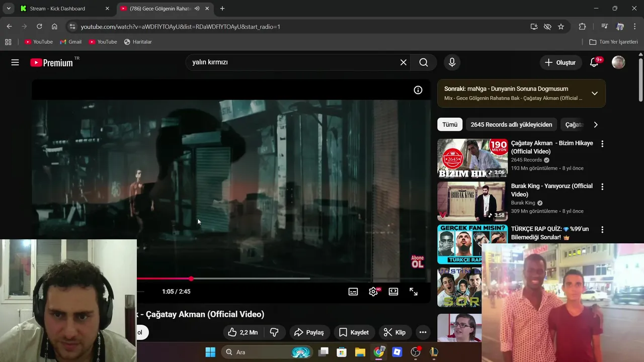The height and width of the screenshot is (362, 644).
Task: Open the Tüm Yer İşaretleri folder
Action: click(x=613, y=42)
